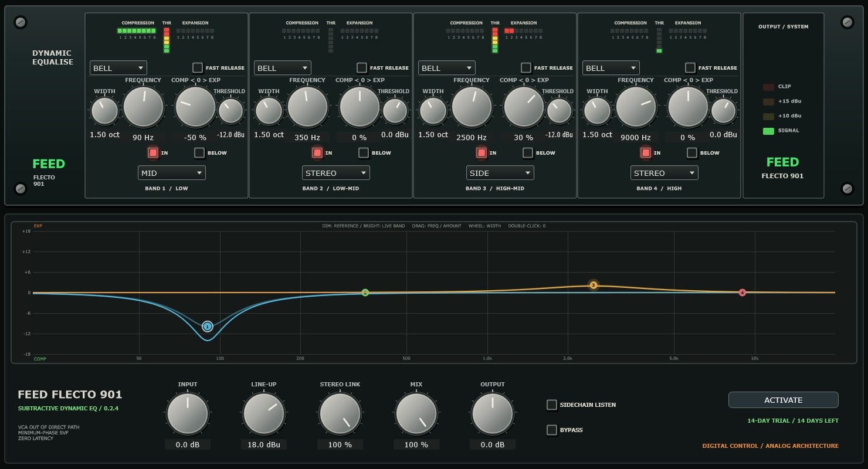The image size is (868, 469).
Task: Open Band 4 STEREO channel dropdown
Action: (x=664, y=173)
